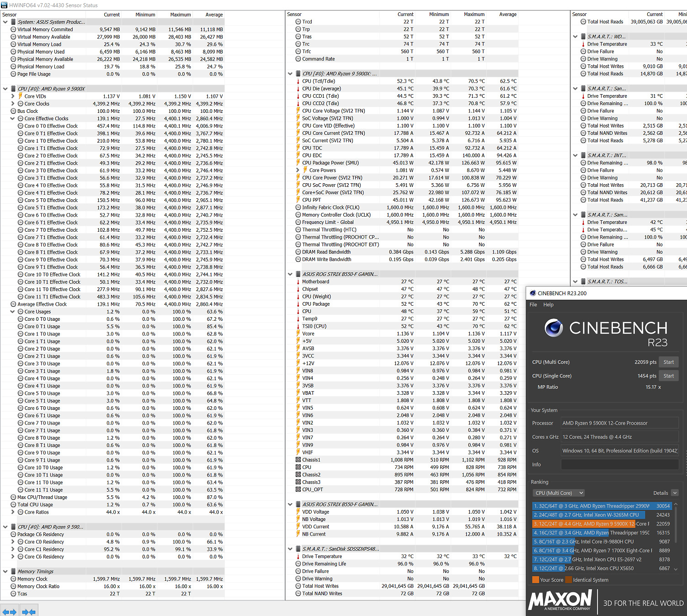Click the expand-columns arrows button in HWiNFO's bottom toolbar

pyautogui.click(x=9, y=611)
